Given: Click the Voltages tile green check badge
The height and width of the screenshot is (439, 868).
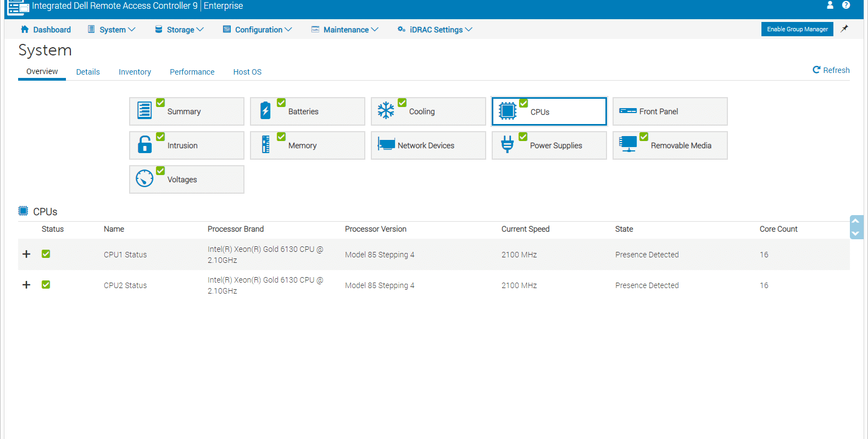Looking at the screenshot, I should (x=160, y=171).
